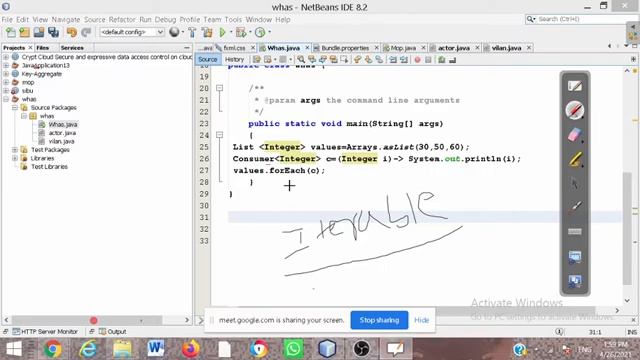
Task: Click the Source view button
Action: click(x=207, y=60)
